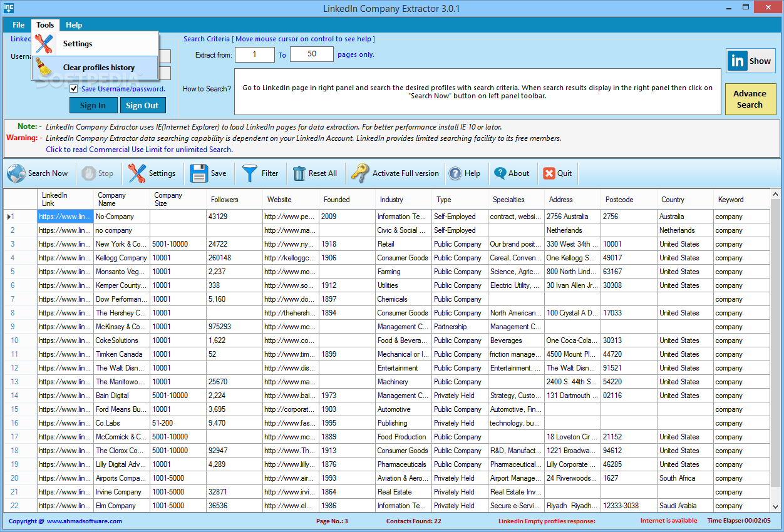
Task: Toggle Save Username/password checkbox
Action: point(74,88)
